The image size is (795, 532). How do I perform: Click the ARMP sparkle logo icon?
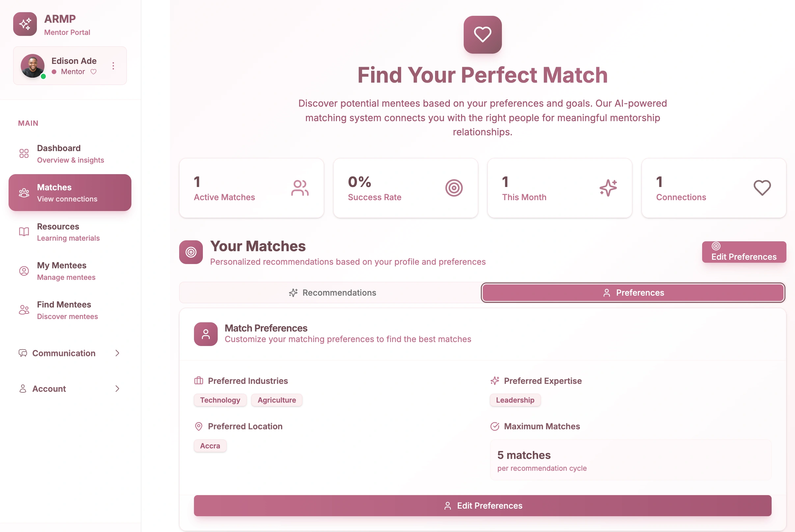[25, 24]
